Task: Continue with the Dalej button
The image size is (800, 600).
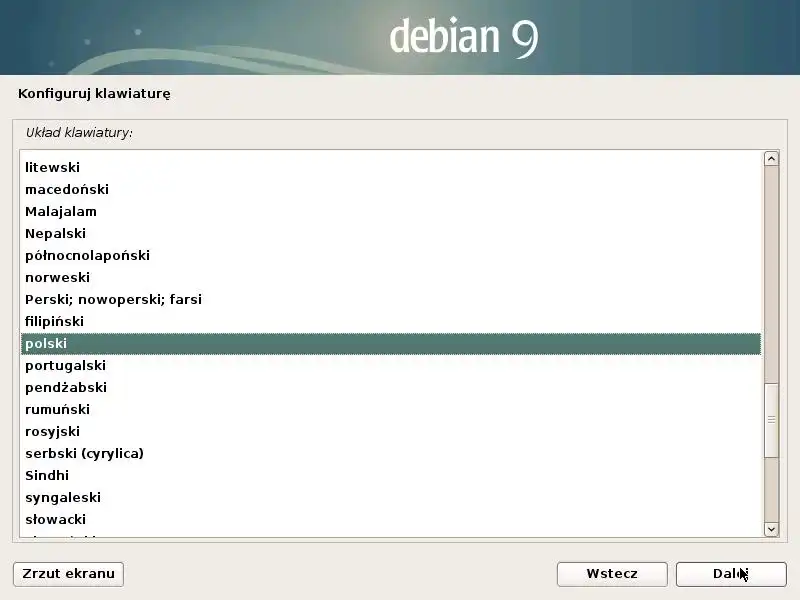Action: pyautogui.click(x=731, y=574)
